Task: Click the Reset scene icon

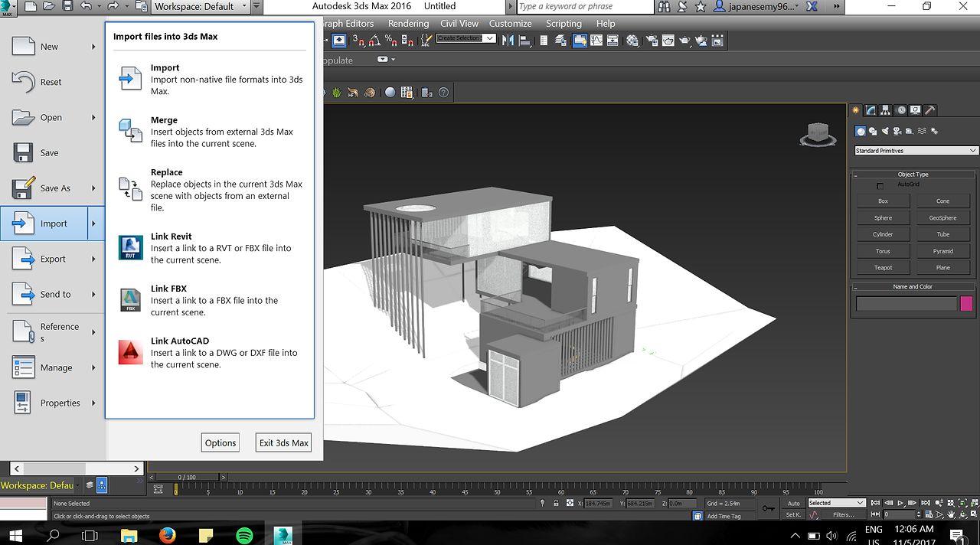Action: [x=23, y=82]
